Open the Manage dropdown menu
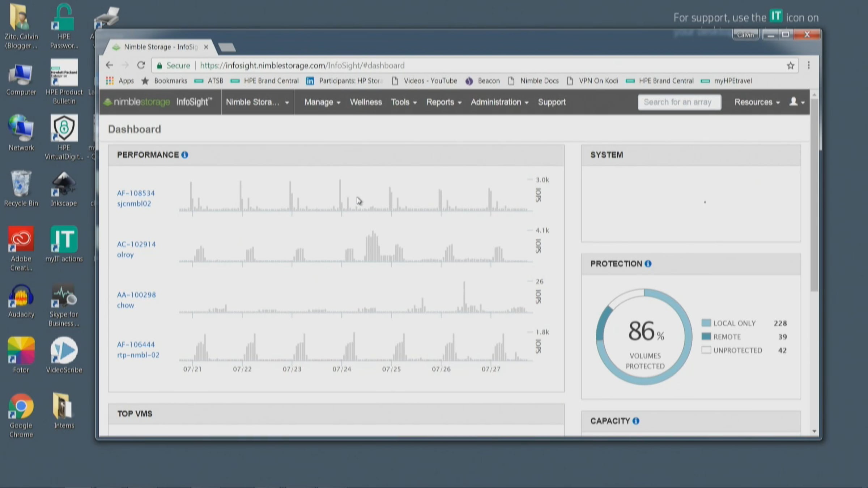The width and height of the screenshot is (868, 488). [x=322, y=102]
